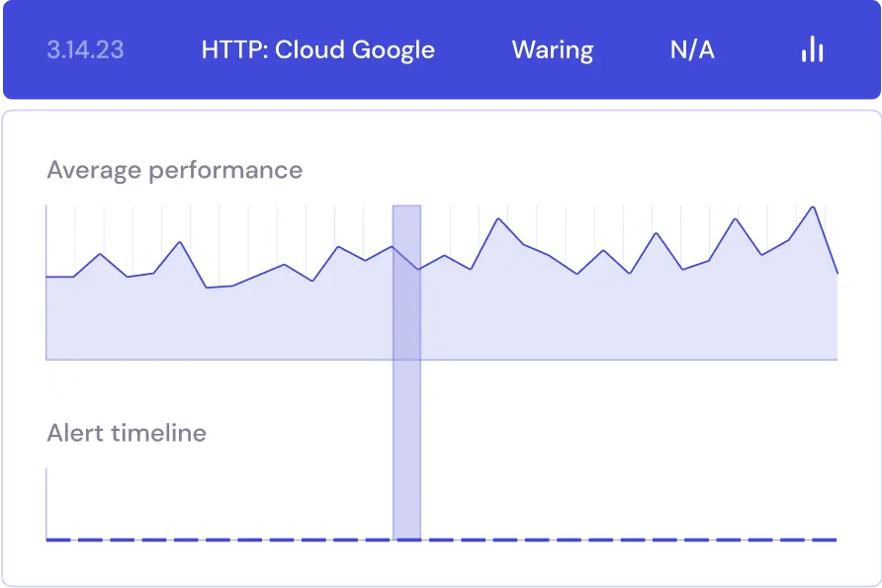Click the Alert timeline heading

pos(127,433)
